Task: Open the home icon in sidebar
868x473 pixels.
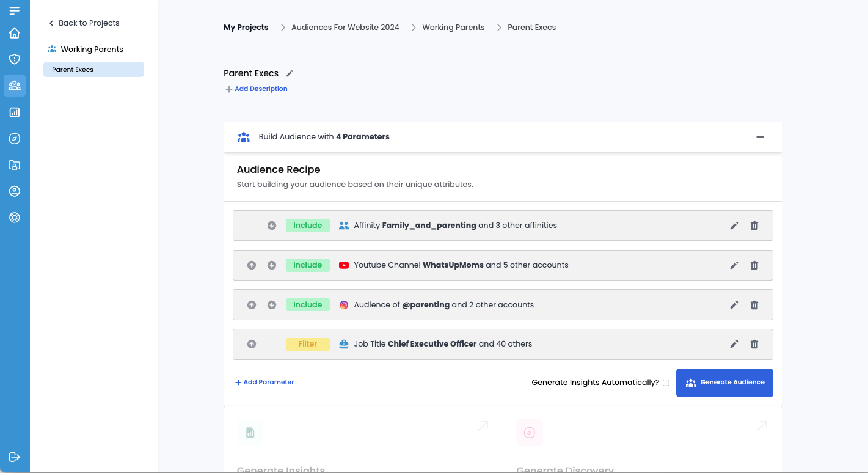Action: (15, 33)
